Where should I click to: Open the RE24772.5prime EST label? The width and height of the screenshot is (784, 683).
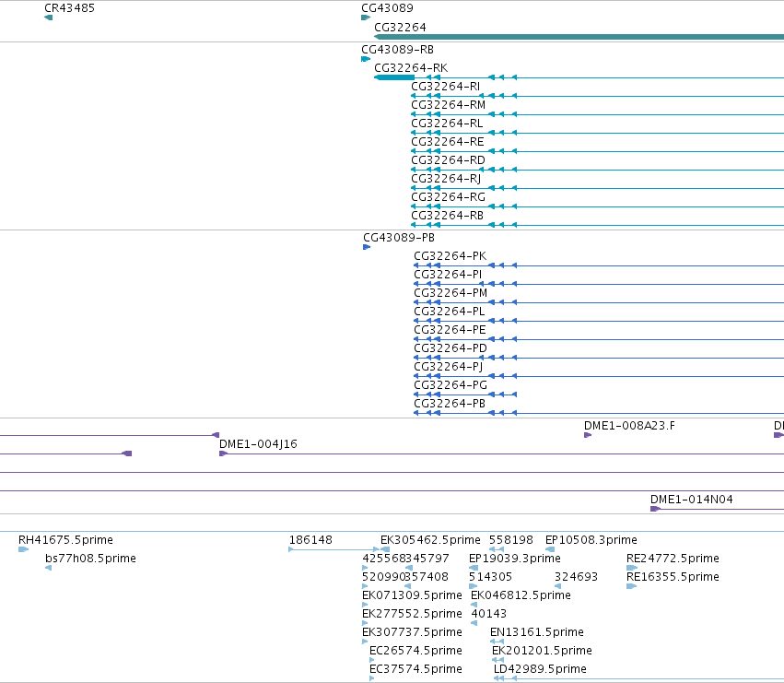(x=673, y=559)
